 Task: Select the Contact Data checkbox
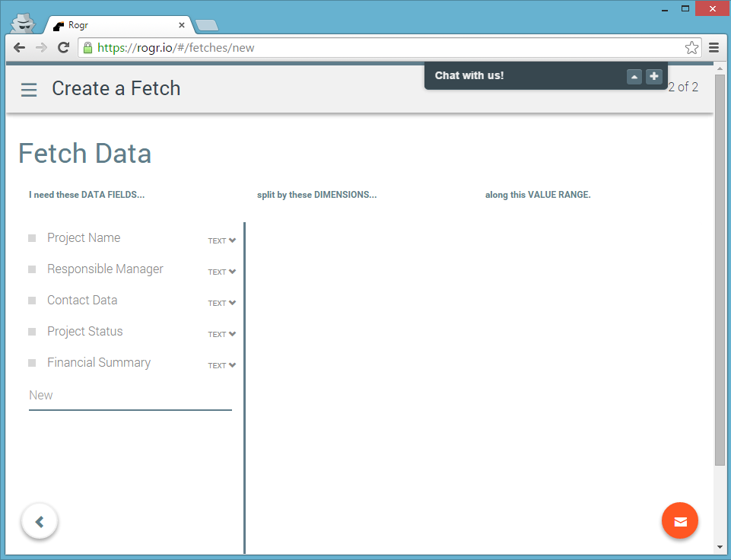point(31,300)
